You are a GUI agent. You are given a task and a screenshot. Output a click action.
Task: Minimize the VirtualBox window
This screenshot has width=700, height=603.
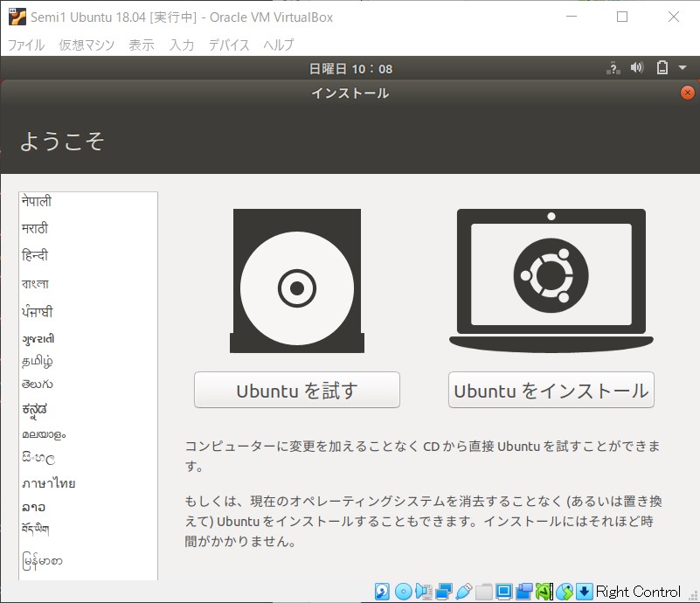[572, 17]
